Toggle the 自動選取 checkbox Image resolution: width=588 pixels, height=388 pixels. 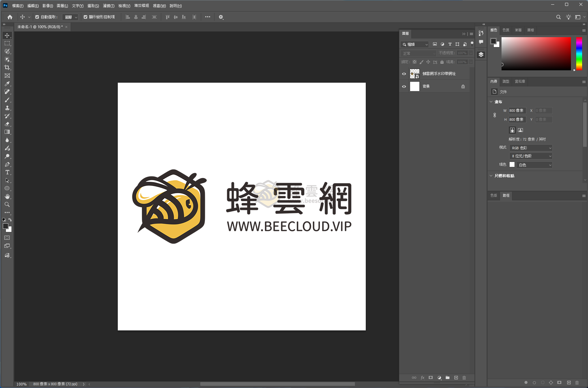[37, 17]
